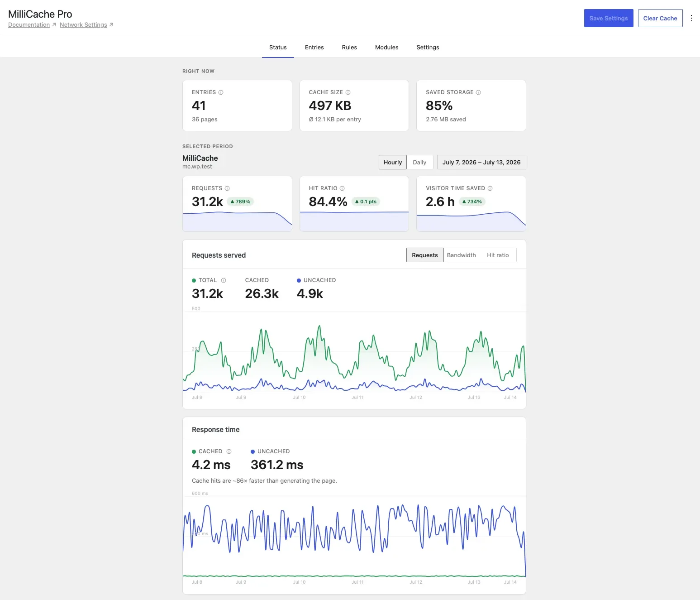Show the Requests chart view

tap(425, 255)
